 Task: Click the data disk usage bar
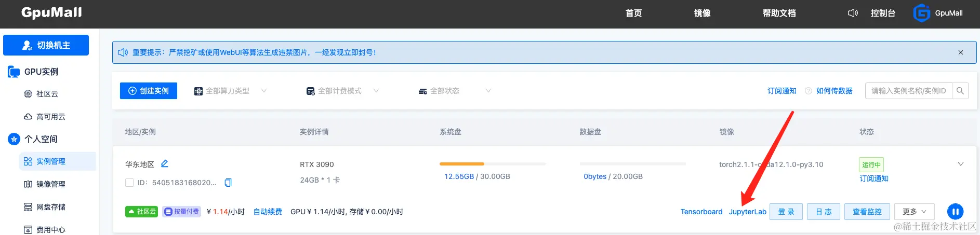[x=633, y=164]
